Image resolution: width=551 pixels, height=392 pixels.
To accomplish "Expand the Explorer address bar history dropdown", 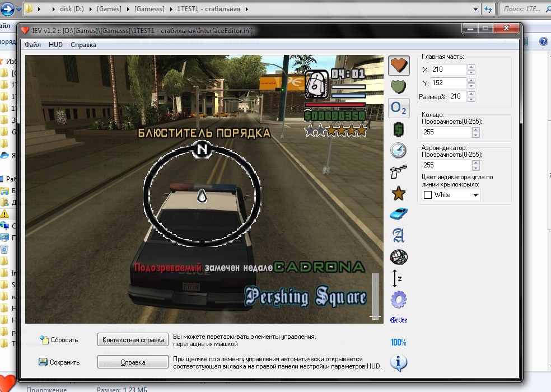I will 475,9.
